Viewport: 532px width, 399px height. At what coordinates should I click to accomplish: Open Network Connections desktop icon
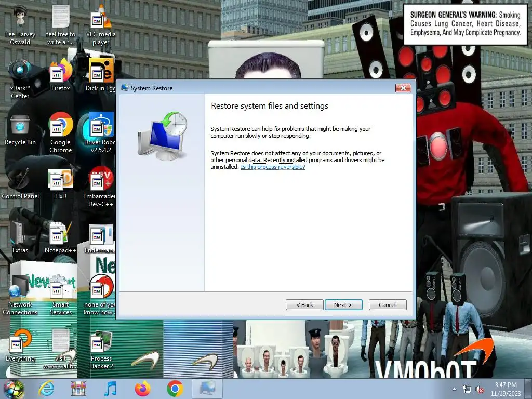tap(20, 295)
